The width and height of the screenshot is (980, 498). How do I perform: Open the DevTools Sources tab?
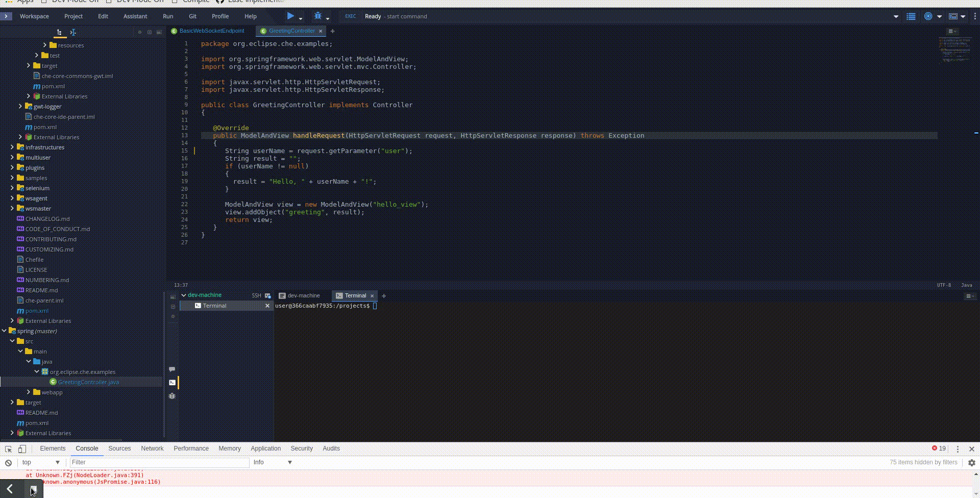[119, 449]
